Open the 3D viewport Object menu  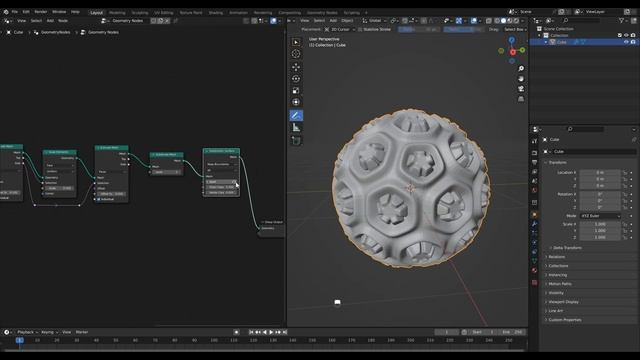(x=347, y=21)
